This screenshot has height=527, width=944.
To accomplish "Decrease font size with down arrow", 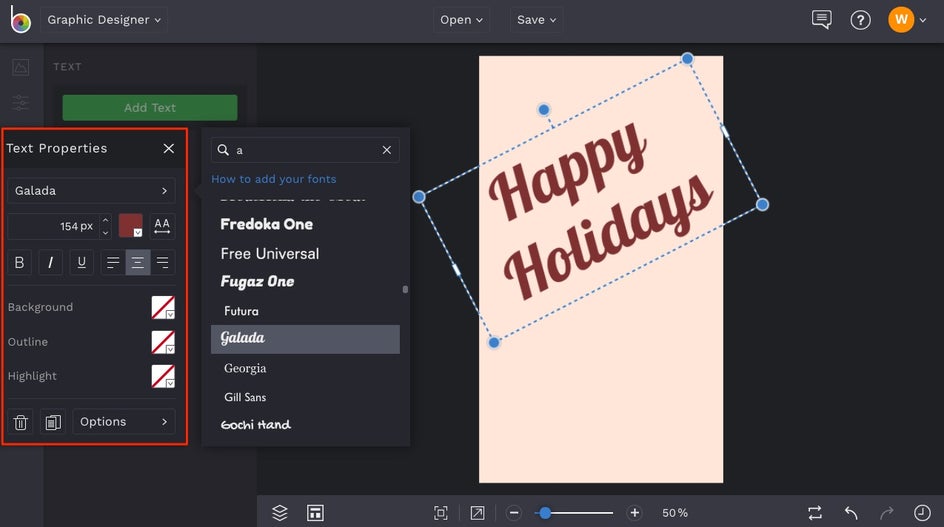I will (x=105, y=232).
